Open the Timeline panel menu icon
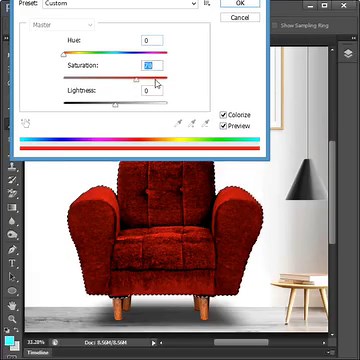 coord(331,352)
